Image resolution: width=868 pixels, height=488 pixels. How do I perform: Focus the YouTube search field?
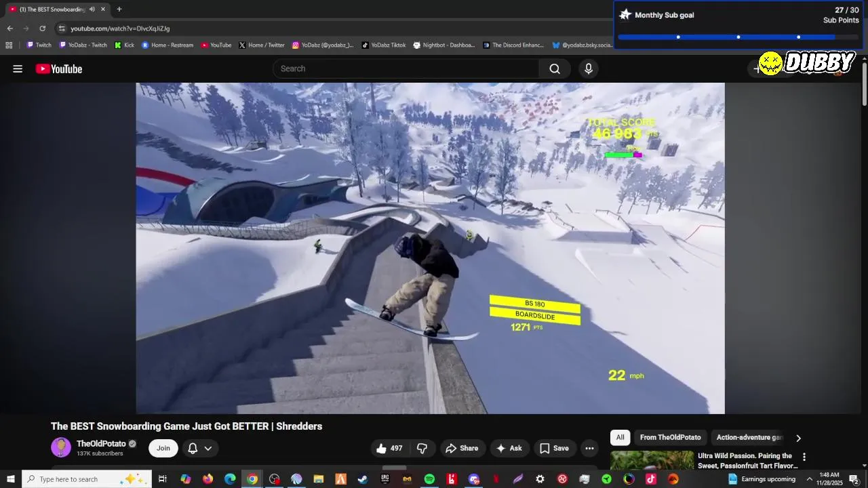[406, 68]
